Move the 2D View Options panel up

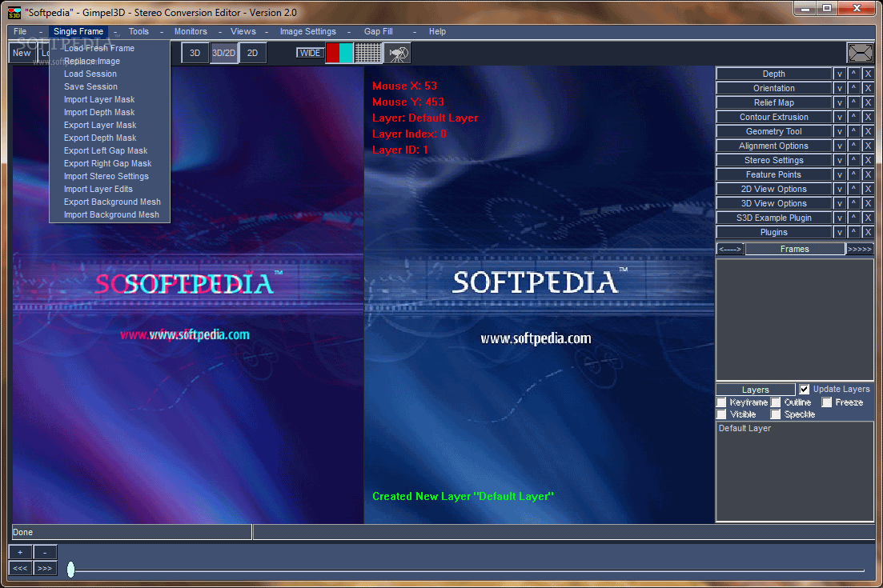pos(853,189)
